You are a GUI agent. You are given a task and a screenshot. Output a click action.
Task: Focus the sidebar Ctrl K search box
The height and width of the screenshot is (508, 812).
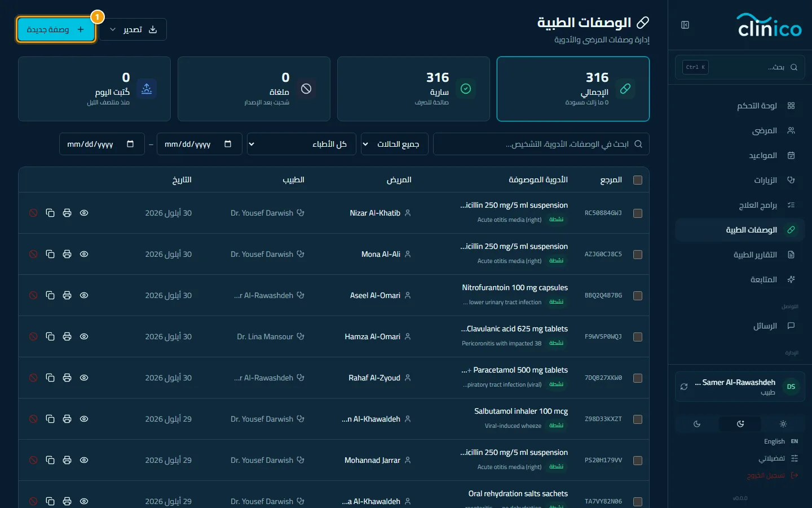pyautogui.click(x=740, y=67)
